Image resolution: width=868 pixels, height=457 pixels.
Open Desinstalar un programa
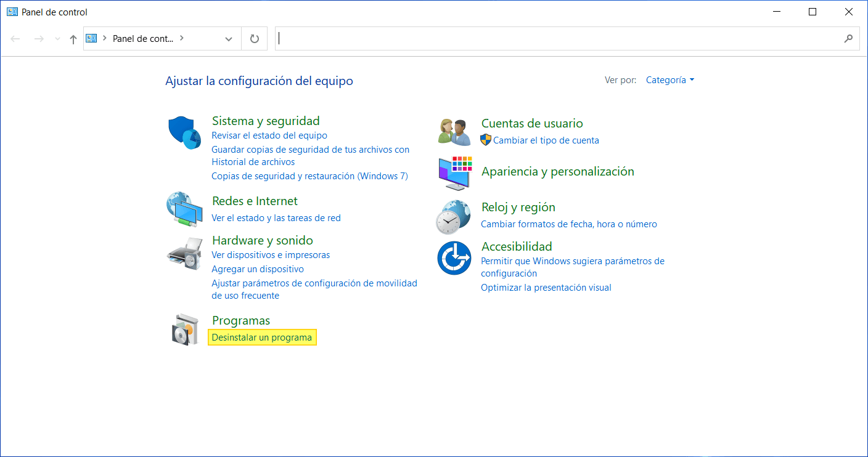coord(262,337)
